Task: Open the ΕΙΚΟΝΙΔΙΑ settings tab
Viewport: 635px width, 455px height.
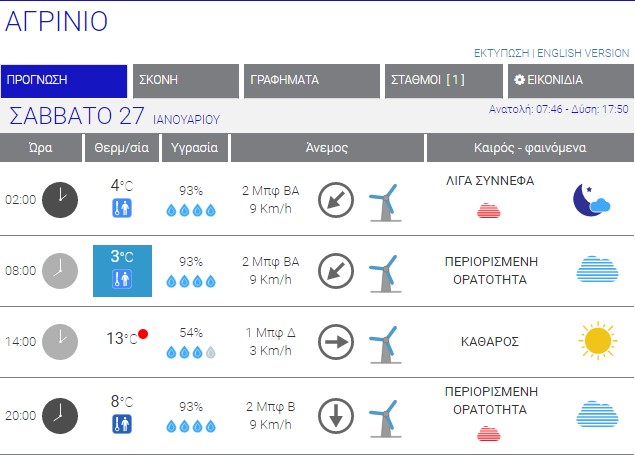Action: point(569,81)
